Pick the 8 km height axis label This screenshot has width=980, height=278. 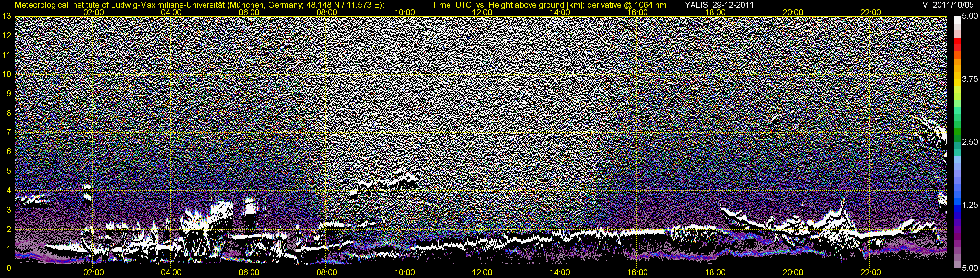click(9, 113)
